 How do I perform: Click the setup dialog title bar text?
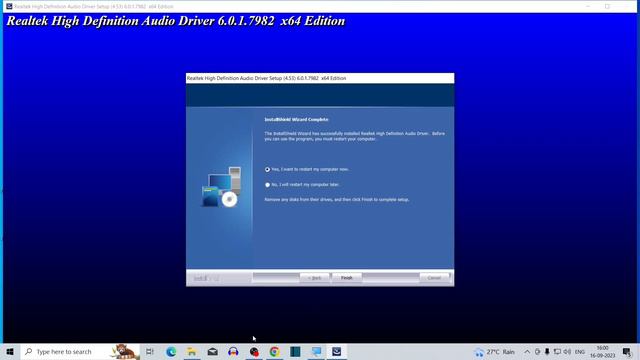[x=267, y=78]
